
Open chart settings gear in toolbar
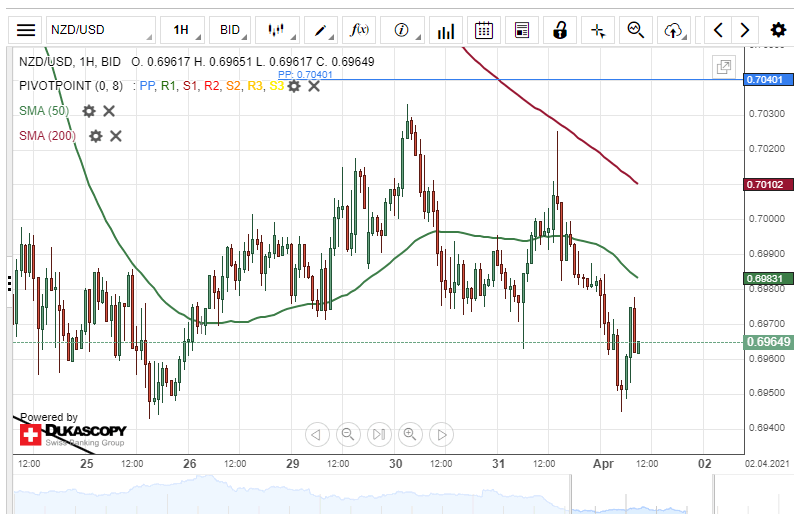pyautogui.click(x=777, y=30)
